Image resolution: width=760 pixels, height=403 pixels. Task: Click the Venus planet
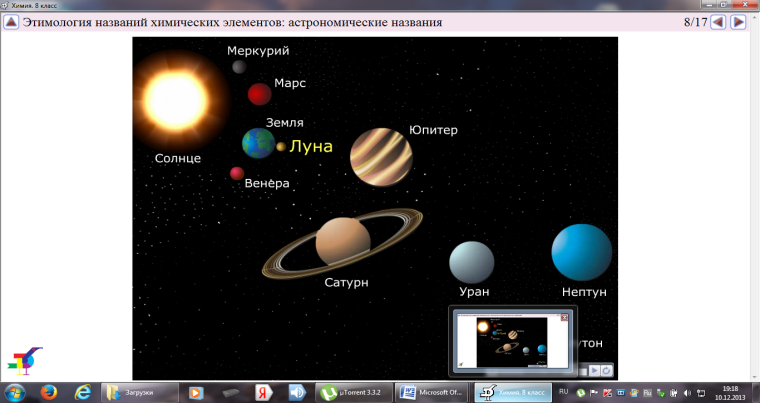(237, 173)
